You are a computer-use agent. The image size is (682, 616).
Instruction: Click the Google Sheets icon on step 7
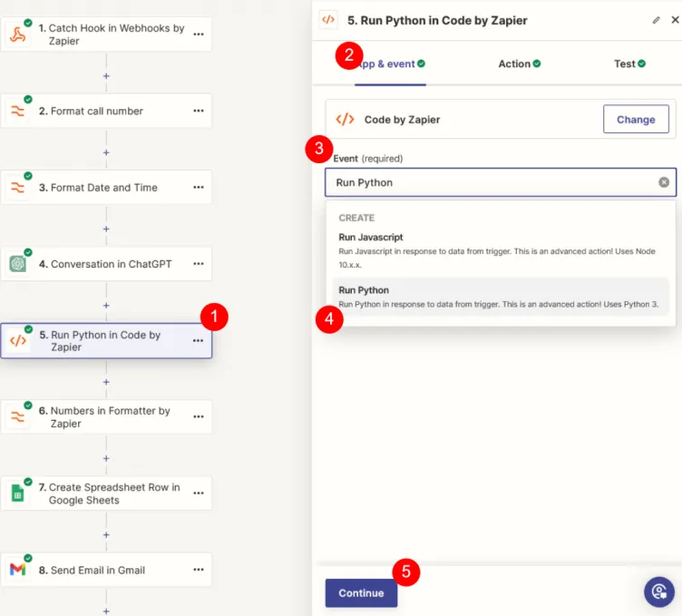(17, 494)
